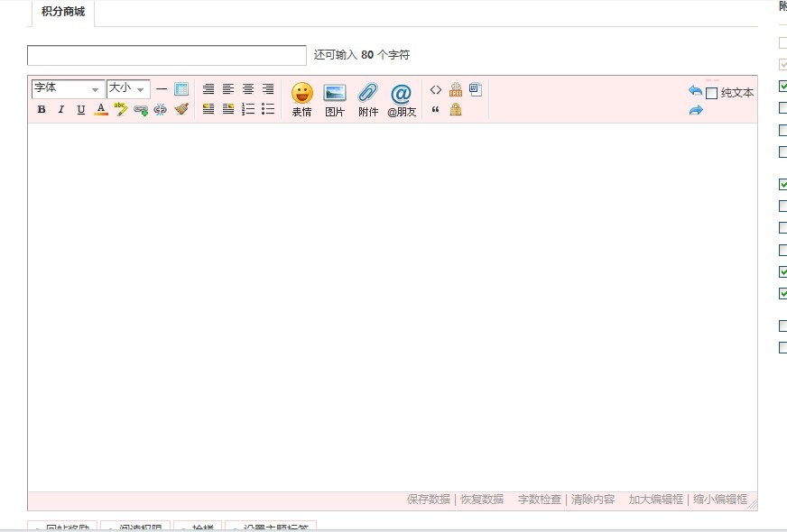
Task: Apply italic formatting
Action: click(x=61, y=109)
